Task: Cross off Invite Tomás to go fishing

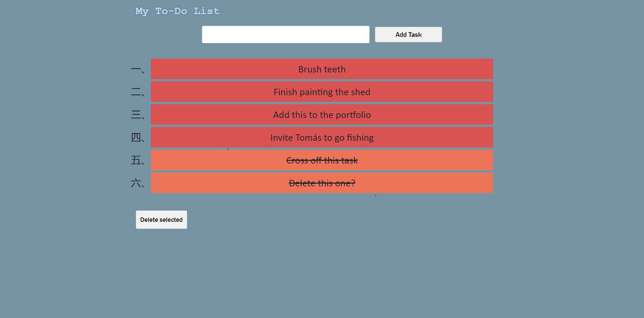Action: 322,137
